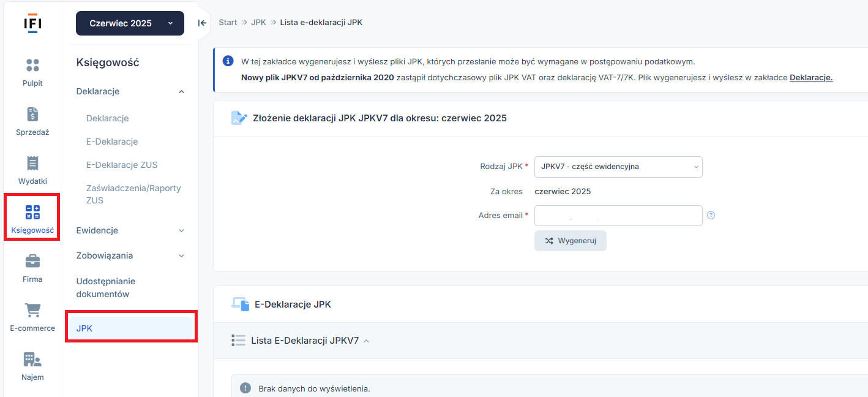Go to Start in breadcrumb
The width and height of the screenshot is (868, 397).
(x=228, y=22)
